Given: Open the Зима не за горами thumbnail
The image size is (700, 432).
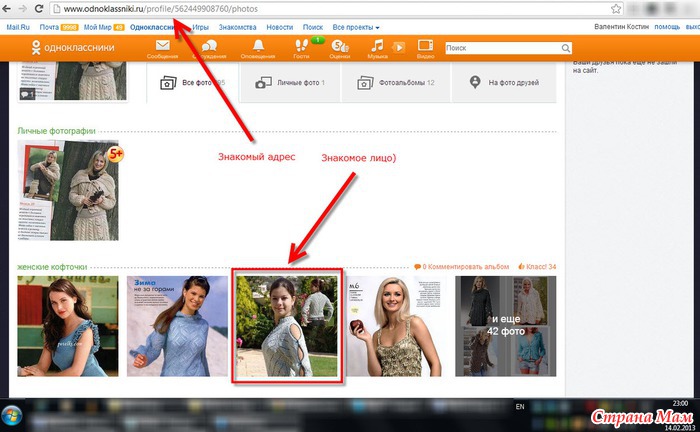Looking at the screenshot, I should click(x=177, y=326).
